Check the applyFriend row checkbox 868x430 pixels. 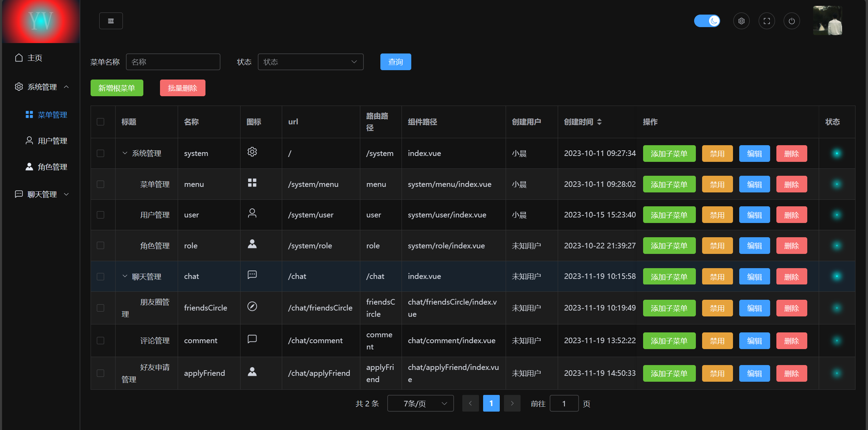coord(100,373)
